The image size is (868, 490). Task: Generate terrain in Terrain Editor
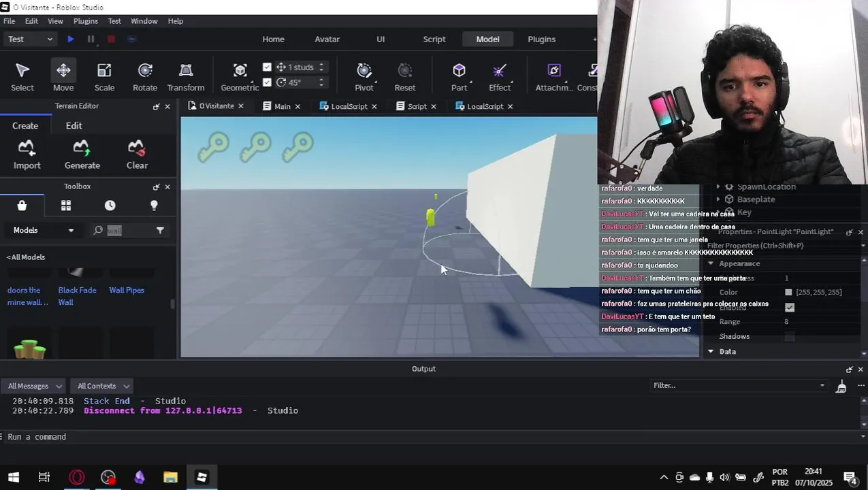(x=82, y=154)
